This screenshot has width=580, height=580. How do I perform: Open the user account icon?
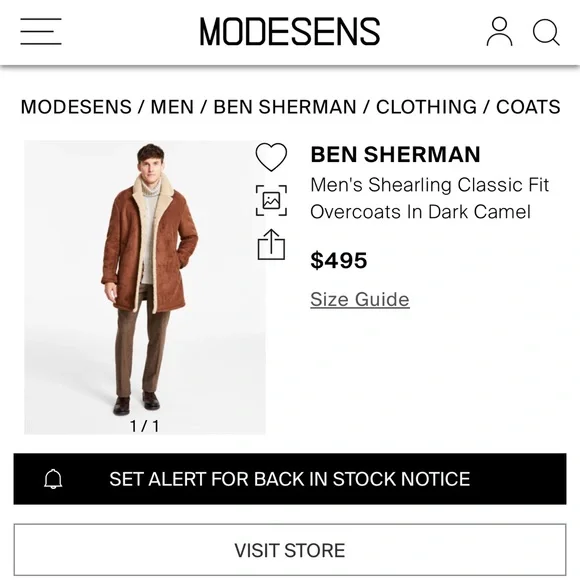tap(499, 31)
